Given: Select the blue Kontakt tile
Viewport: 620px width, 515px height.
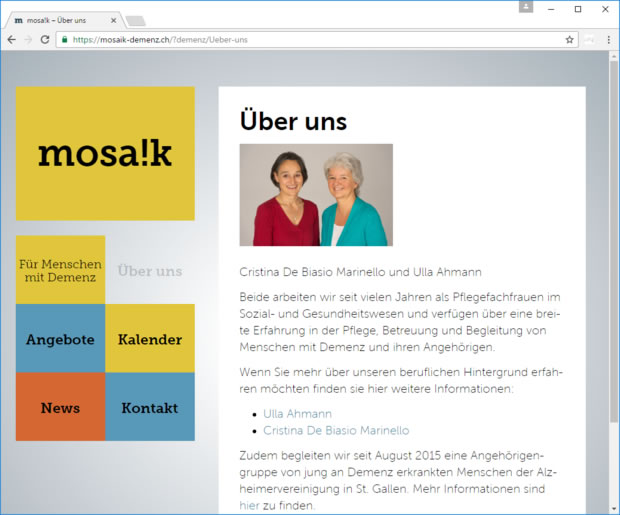Looking at the screenshot, I should [x=150, y=407].
